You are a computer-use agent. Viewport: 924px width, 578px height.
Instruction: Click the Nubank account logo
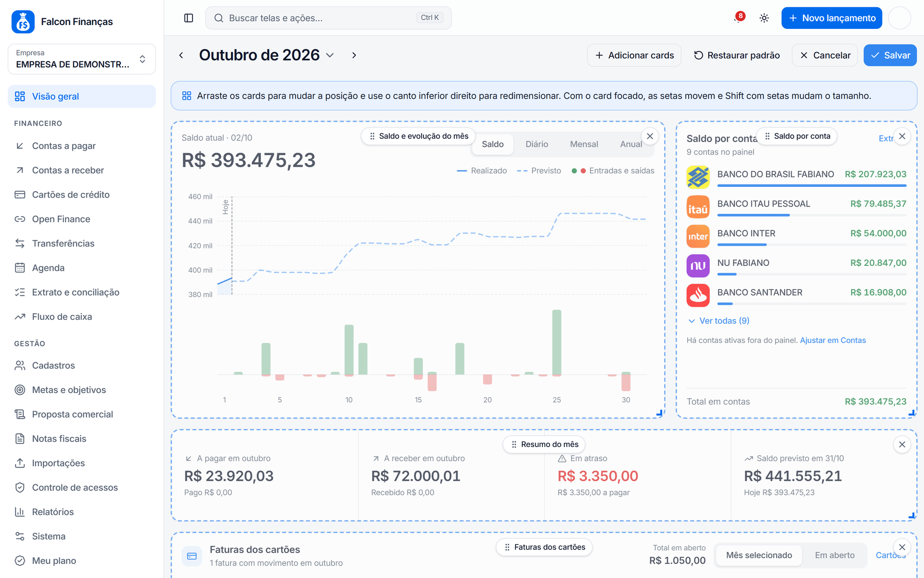(x=698, y=265)
